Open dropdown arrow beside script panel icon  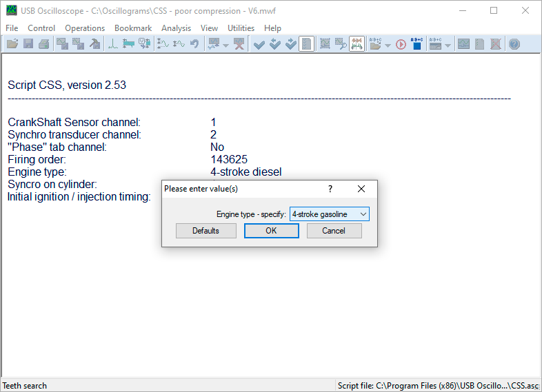coord(448,45)
